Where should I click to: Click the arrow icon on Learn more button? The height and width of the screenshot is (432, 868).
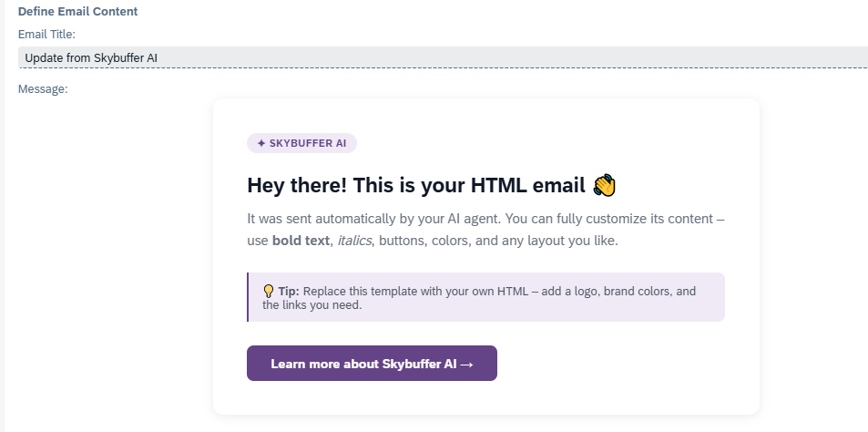pos(466,365)
